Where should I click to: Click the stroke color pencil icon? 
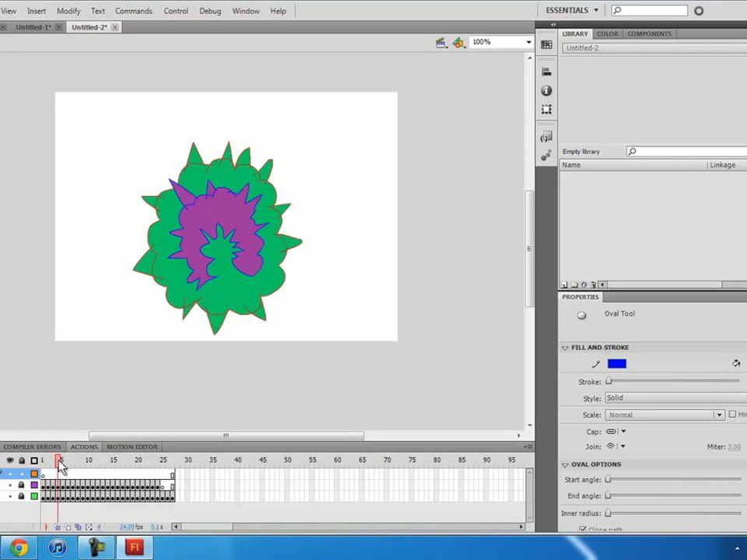pos(595,364)
